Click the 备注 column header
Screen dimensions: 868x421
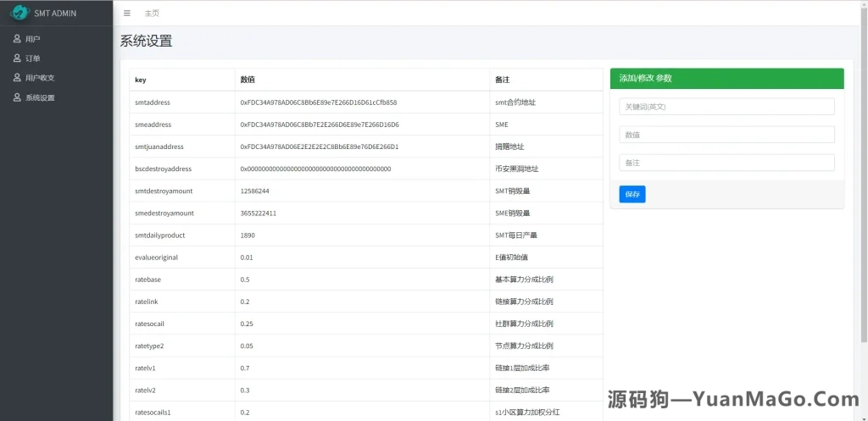[547, 80]
